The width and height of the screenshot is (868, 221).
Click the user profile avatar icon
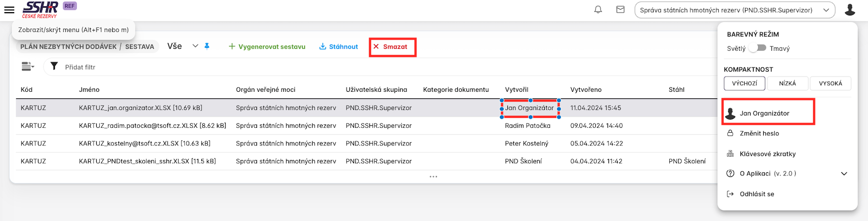(x=850, y=10)
